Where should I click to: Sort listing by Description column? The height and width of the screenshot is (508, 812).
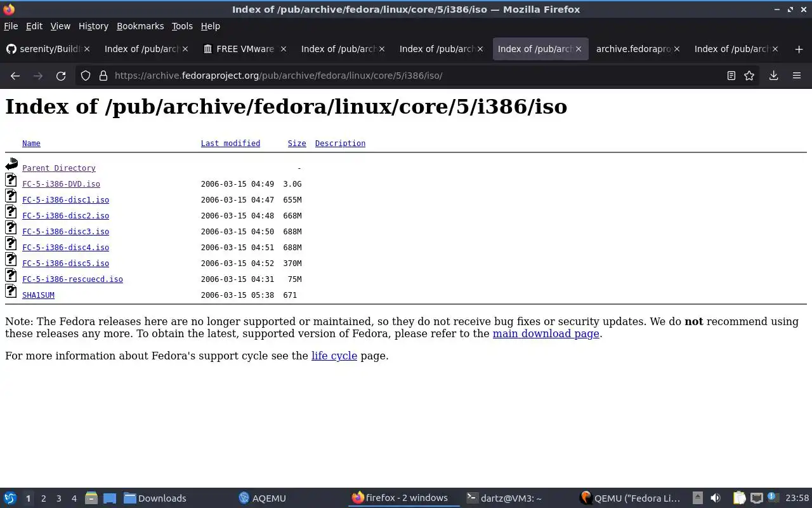pyautogui.click(x=340, y=144)
